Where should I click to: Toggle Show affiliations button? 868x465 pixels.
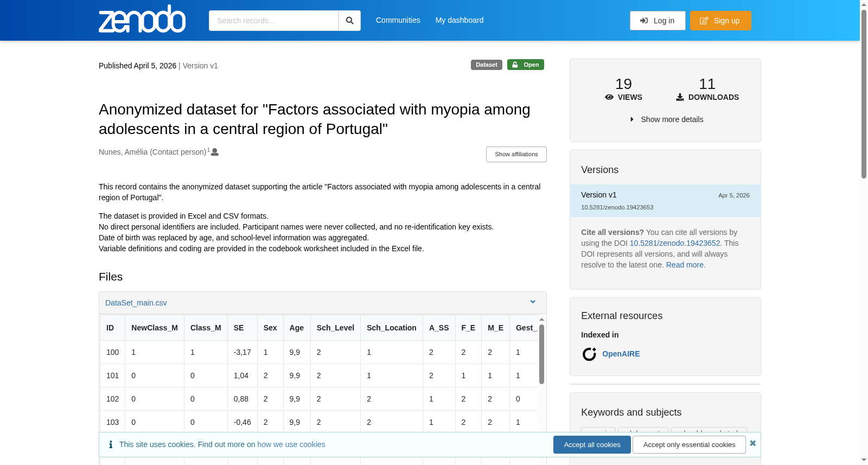coord(516,154)
